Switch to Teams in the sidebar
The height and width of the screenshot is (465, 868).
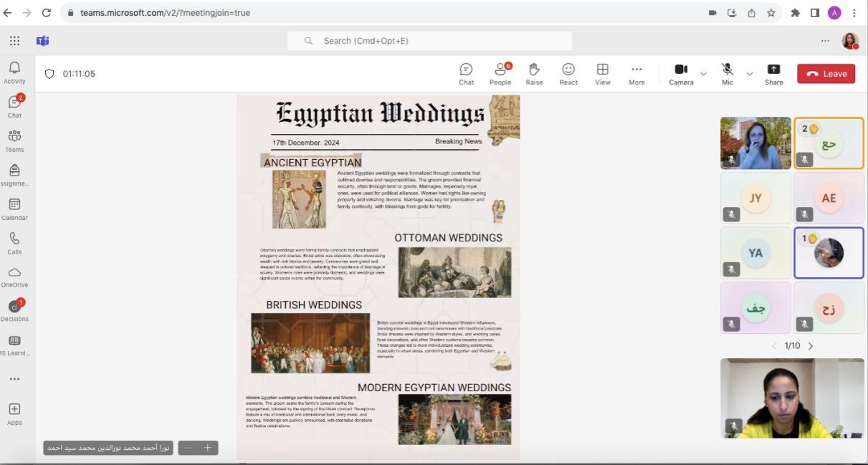pos(14,140)
